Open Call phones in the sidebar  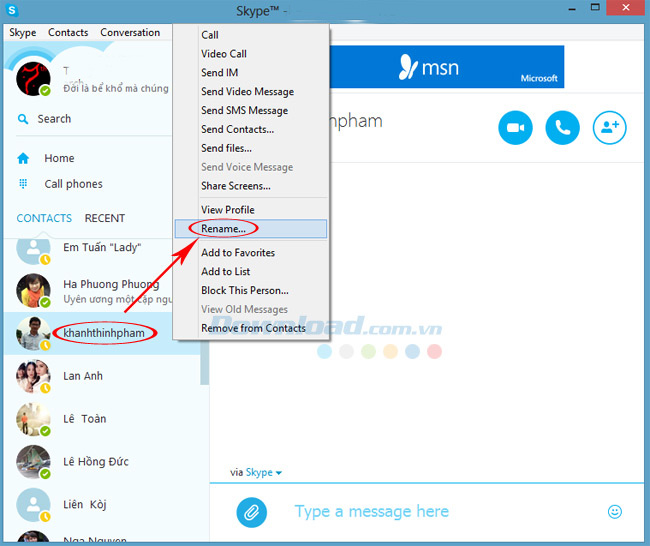(x=73, y=184)
